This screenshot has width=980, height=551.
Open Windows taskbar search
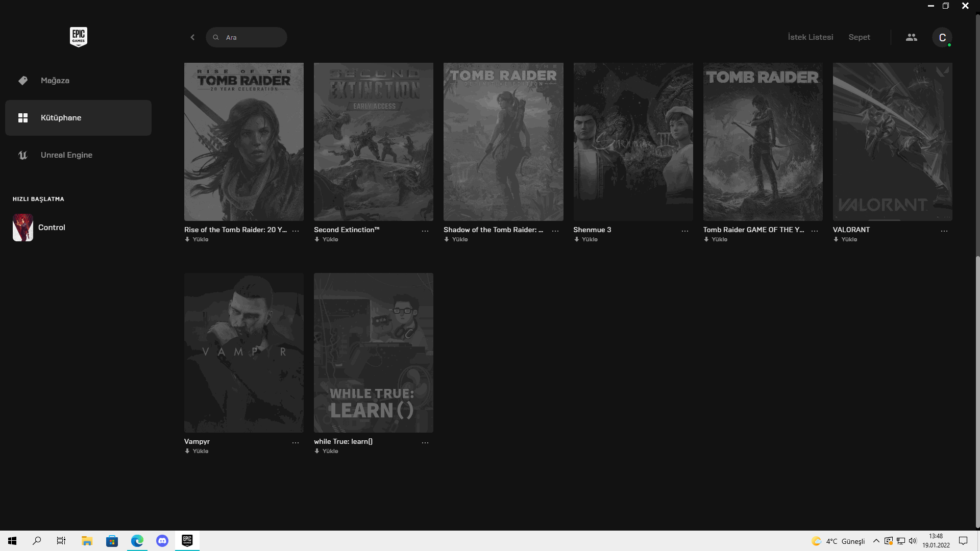point(37,541)
